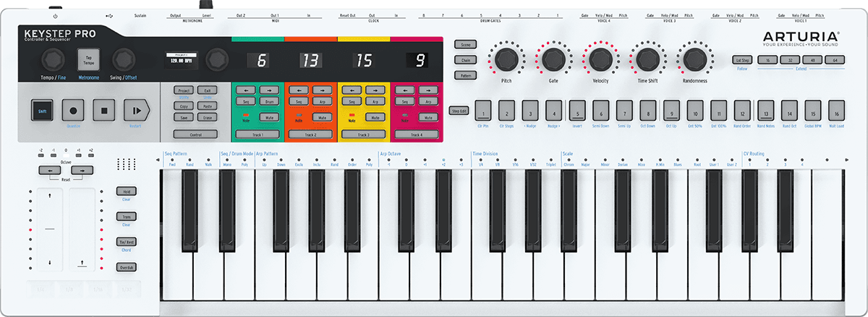Toggle Mute on Track 3
This screenshot has height=317, width=868.
(x=374, y=117)
